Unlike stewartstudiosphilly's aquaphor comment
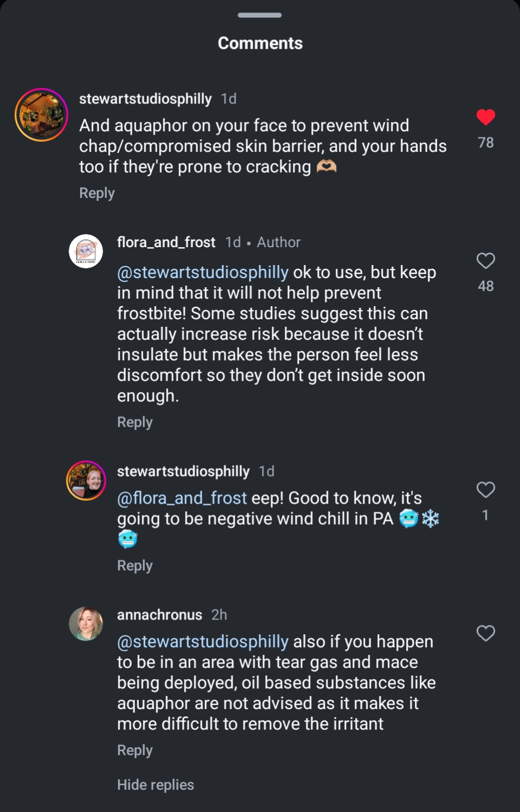Viewport: 520px width, 812px height. [x=485, y=117]
